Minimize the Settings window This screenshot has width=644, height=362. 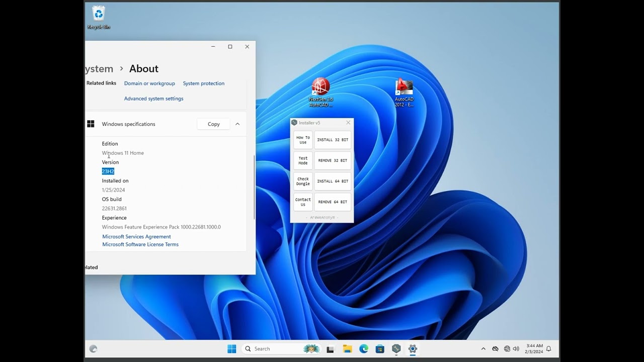point(213,47)
